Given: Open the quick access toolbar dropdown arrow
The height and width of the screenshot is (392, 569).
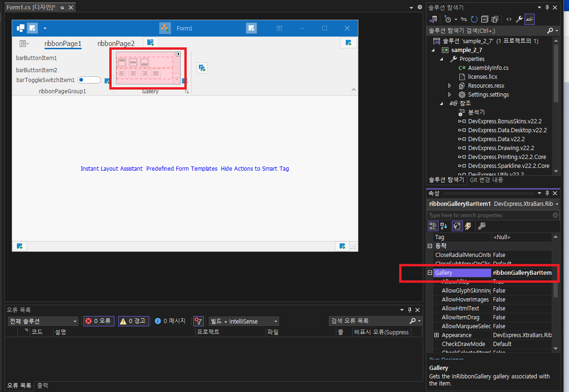Looking at the screenshot, I should tap(45, 29).
